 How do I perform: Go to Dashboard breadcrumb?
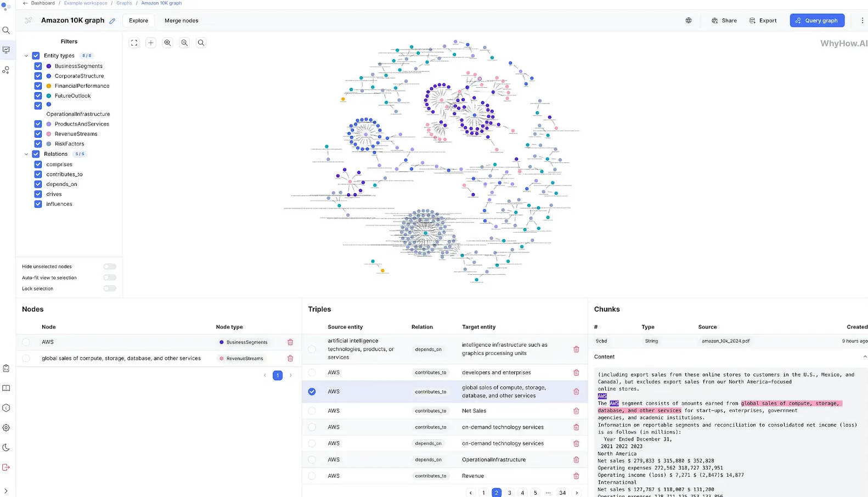pyautogui.click(x=43, y=3)
